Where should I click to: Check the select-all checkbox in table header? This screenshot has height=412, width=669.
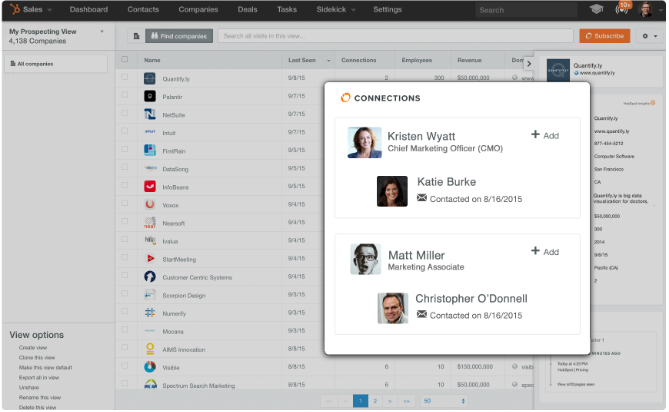(124, 60)
